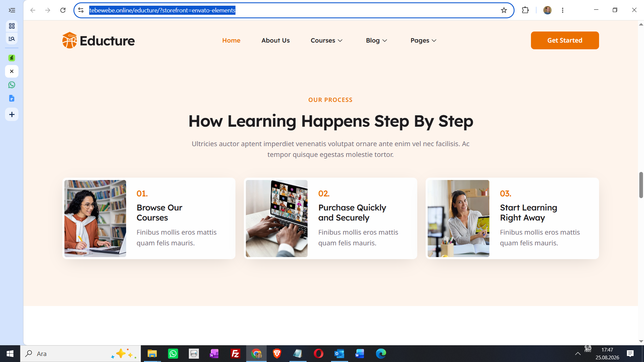The image size is (644, 362).
Task: Click the Get Started button
Action: click(565, 41)
